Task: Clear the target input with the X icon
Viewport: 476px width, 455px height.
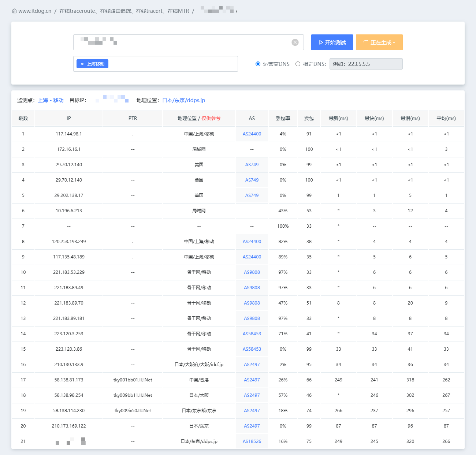Action: click(x=295, y=42)
